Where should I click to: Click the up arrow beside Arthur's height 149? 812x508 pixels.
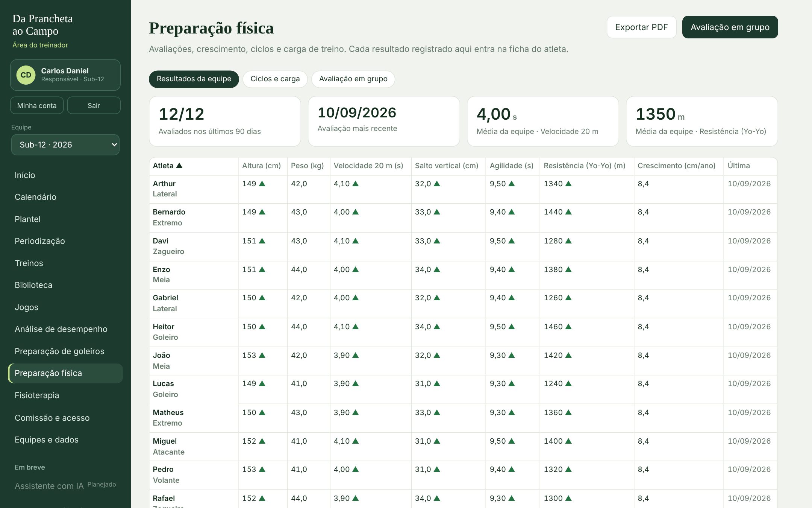click(262, 184)
